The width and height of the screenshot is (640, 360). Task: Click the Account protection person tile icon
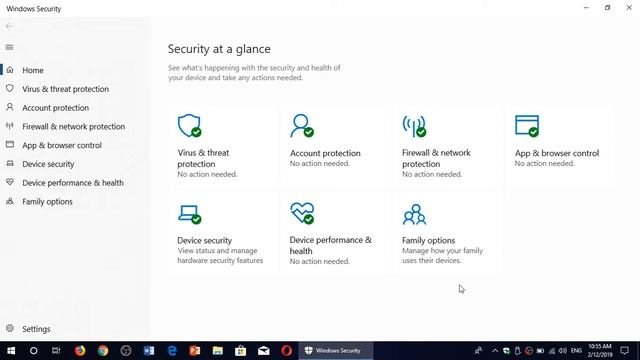pos(302,126)
